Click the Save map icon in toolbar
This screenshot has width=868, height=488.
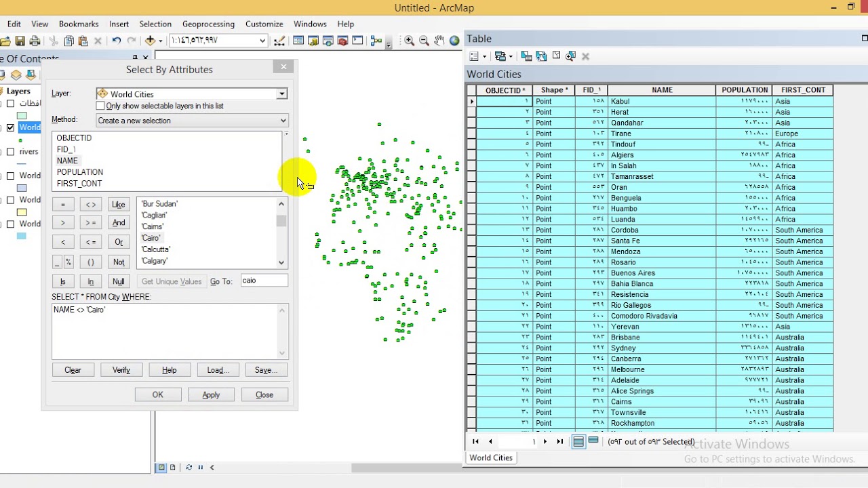20,41
